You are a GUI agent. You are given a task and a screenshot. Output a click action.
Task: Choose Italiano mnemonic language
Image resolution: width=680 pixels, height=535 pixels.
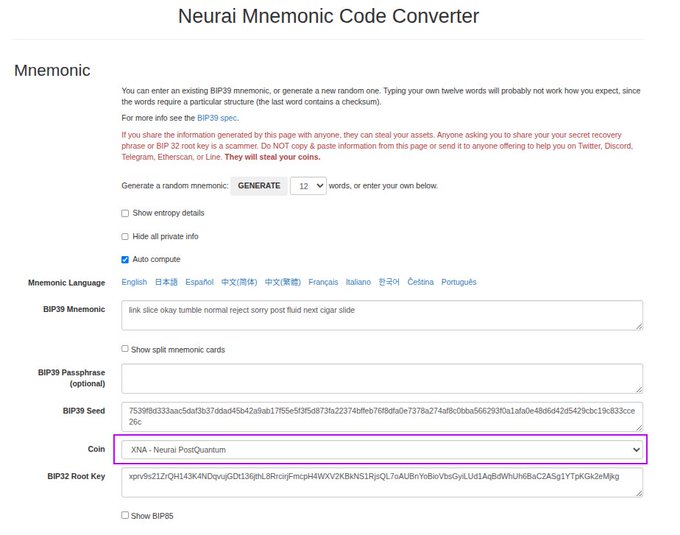pyautogui.click(x=358, y=283)
